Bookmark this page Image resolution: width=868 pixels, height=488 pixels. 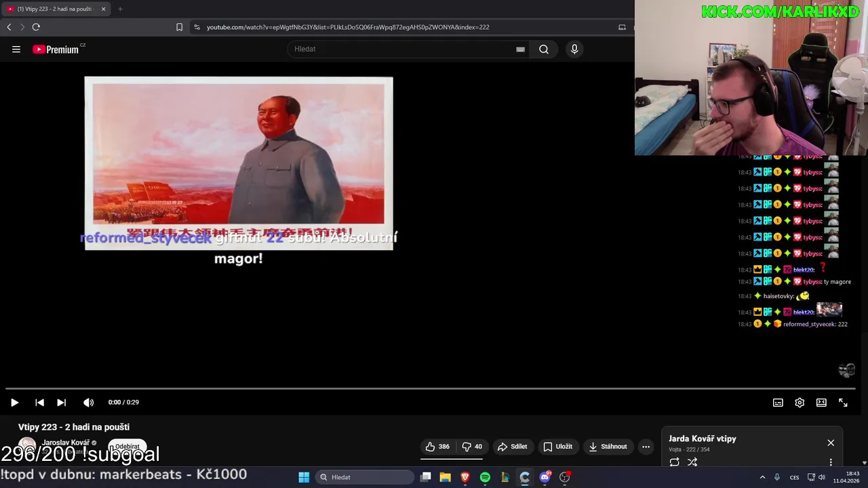coord(179,27)
